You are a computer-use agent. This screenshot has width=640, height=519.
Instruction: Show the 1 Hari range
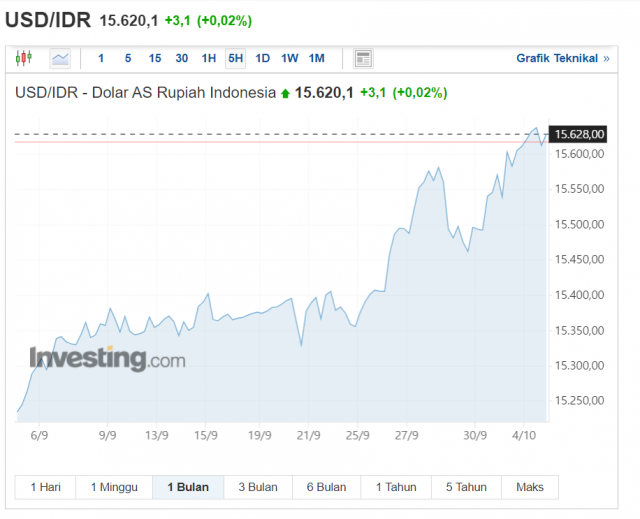[46, 487]
